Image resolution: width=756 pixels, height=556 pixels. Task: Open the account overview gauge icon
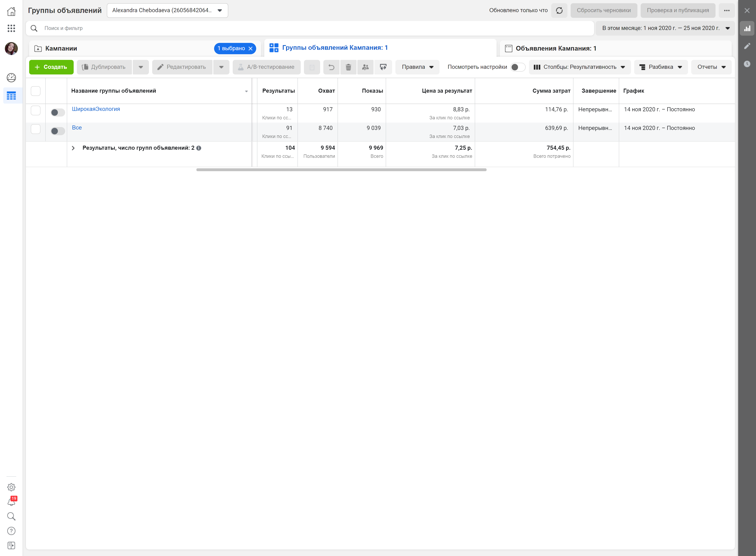click(x=11, y=78)
